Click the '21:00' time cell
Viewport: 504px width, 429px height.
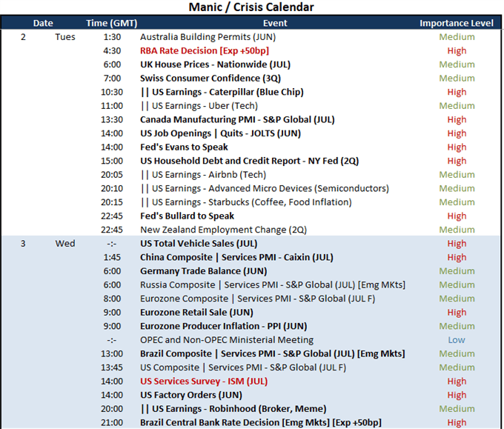(x=112, y=423)
